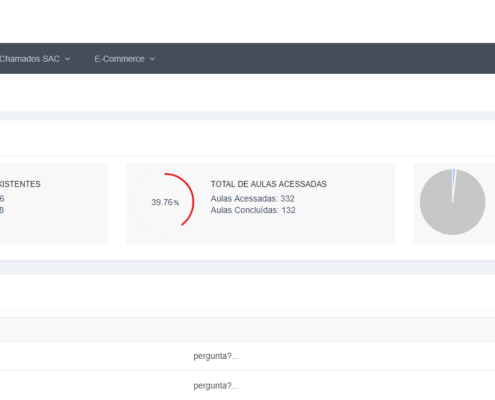Click the number 8 in the XISTENTES card

tap(2, 210)
